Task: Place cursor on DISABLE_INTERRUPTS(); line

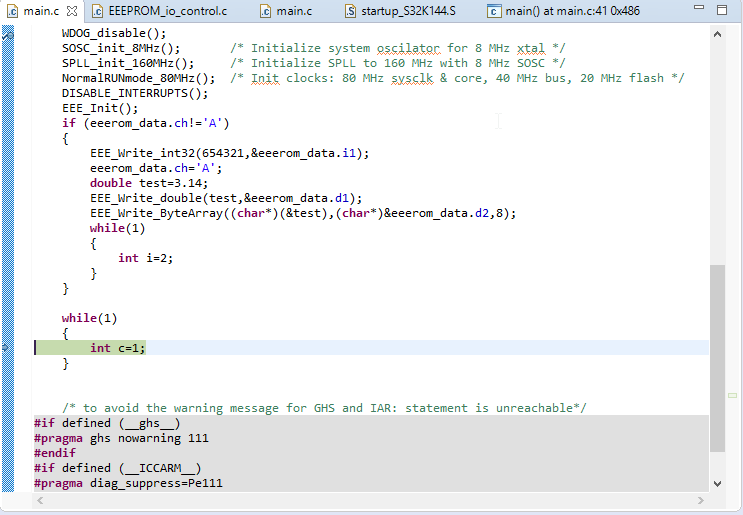Action: 135,93
